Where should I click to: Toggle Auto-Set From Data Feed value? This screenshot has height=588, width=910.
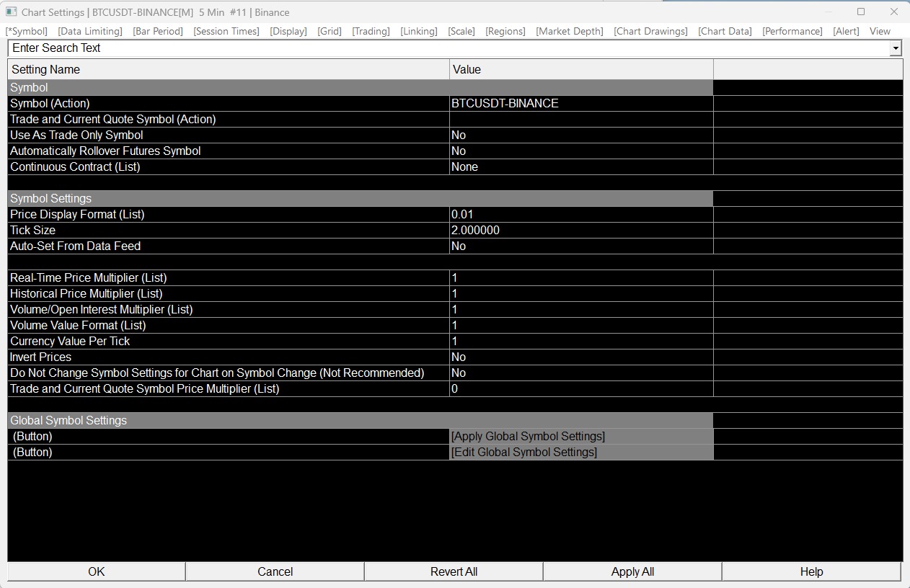[581, 246]
